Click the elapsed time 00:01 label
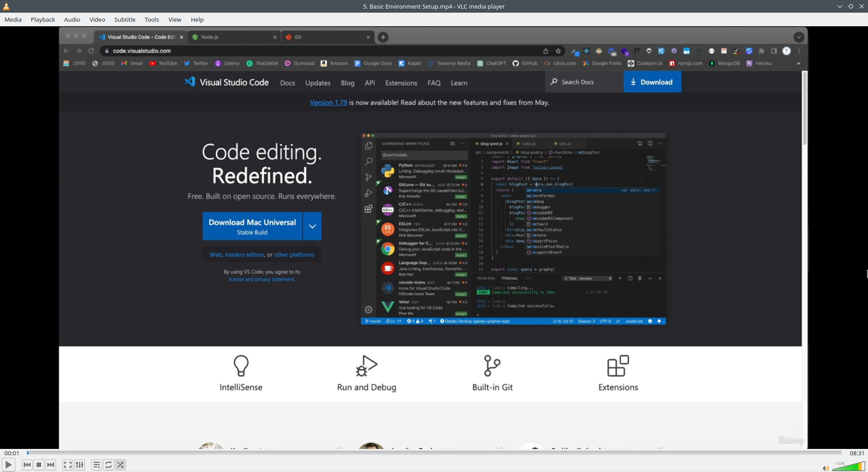 [x=12, y=453]
